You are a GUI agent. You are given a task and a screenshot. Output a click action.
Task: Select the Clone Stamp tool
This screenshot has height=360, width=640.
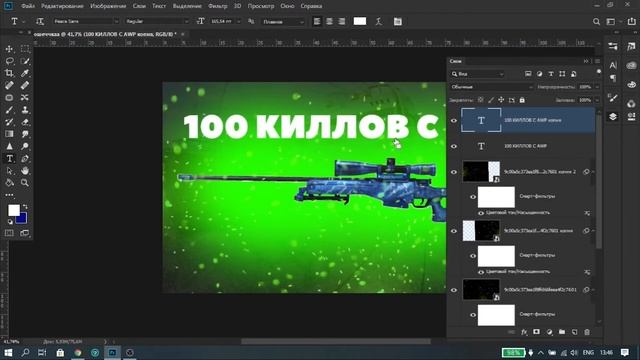tap(25, 110)
